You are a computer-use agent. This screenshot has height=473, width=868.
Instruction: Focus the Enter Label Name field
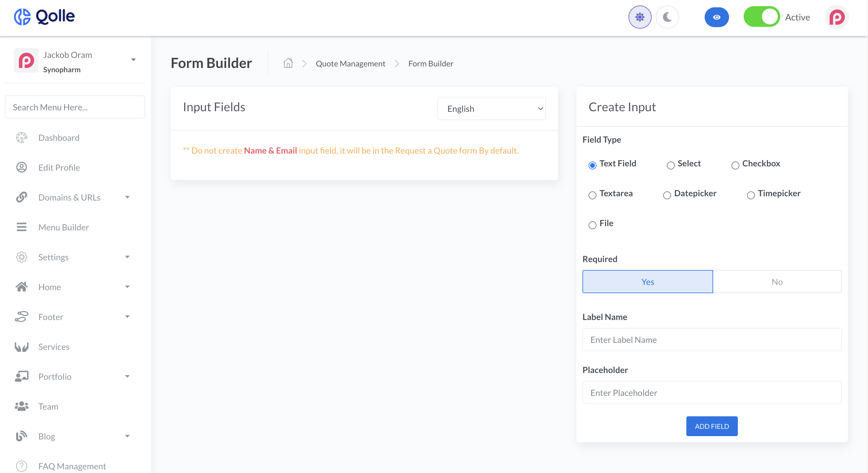tap(712, 340)
